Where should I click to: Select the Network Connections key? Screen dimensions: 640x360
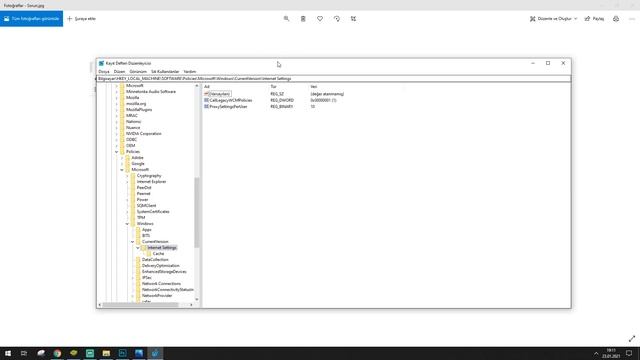[x=161, y=284]
